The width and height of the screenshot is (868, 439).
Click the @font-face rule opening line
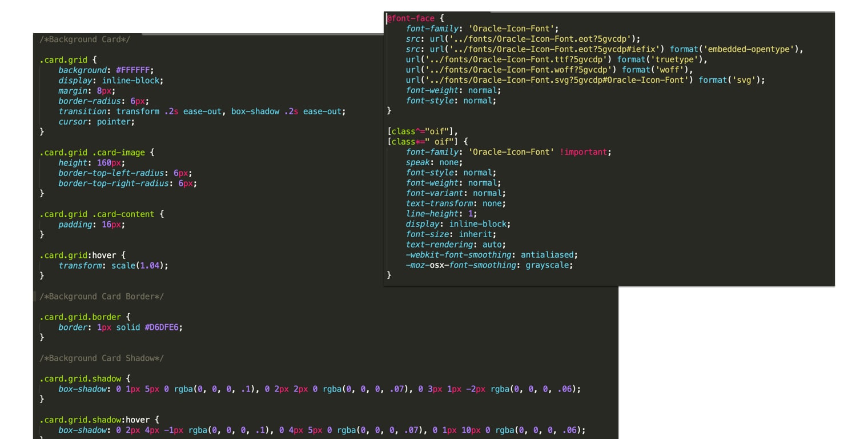(415, 19)
